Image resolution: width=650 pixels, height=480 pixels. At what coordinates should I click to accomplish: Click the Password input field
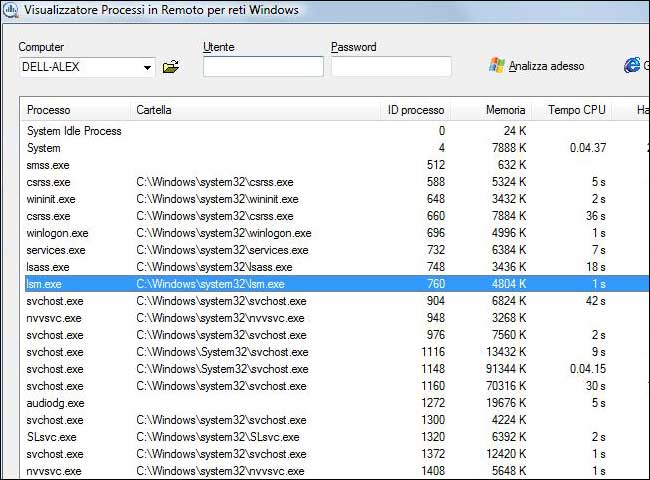391,67
